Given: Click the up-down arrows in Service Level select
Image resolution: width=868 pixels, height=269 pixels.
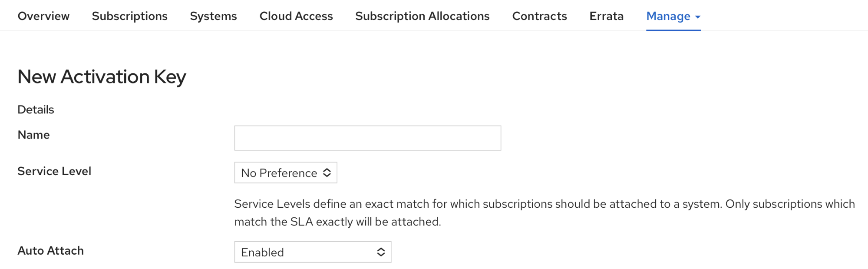Looking at the screenshot, I should point(327,173).
